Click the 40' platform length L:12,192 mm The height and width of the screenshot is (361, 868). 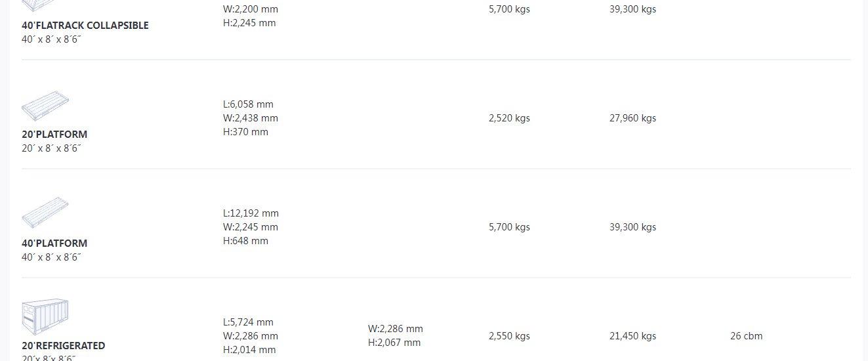point(251,213)
